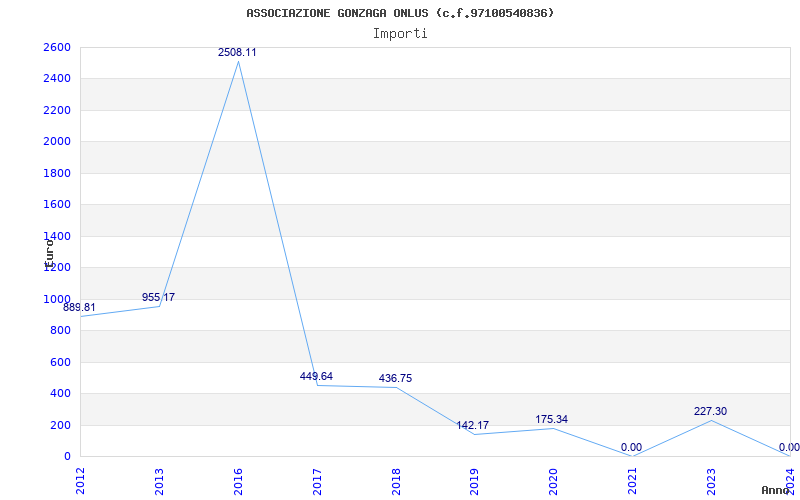Click the 600 y-axis value
This screenshot has height=500, width=800.
click(60, 362)
